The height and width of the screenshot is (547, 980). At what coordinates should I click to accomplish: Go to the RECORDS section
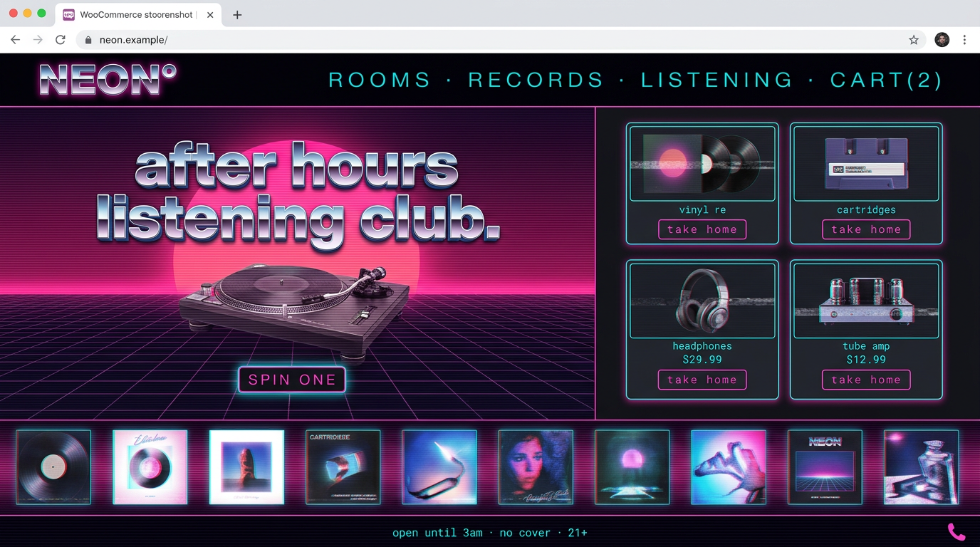click(536, 80)
